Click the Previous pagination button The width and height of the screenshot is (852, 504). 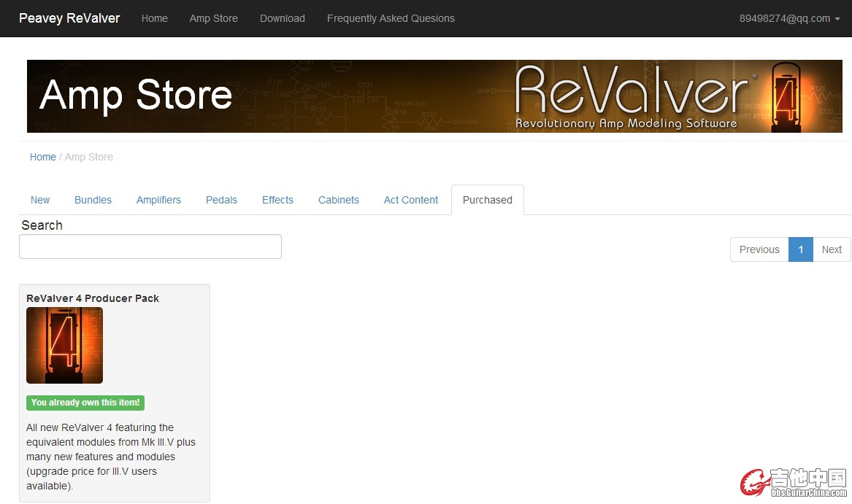click(x=759, y=249)
